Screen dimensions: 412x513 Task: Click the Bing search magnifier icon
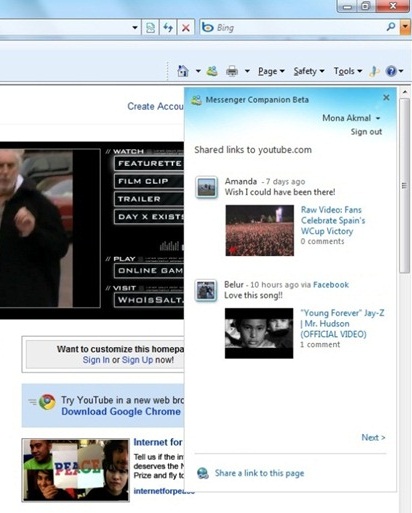click(x=391, y=27)
